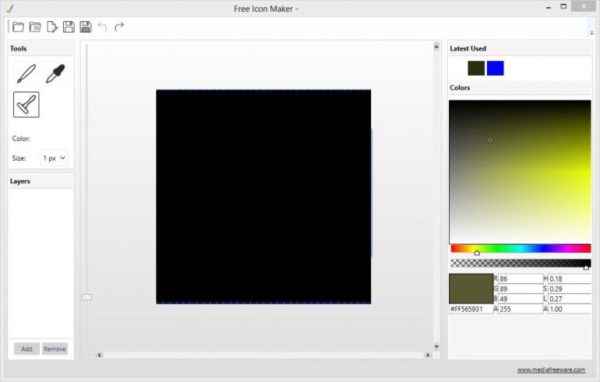Click the alpha field showing 255
Viewport: 600px width, 382px height.
click(x=520, y=309)
